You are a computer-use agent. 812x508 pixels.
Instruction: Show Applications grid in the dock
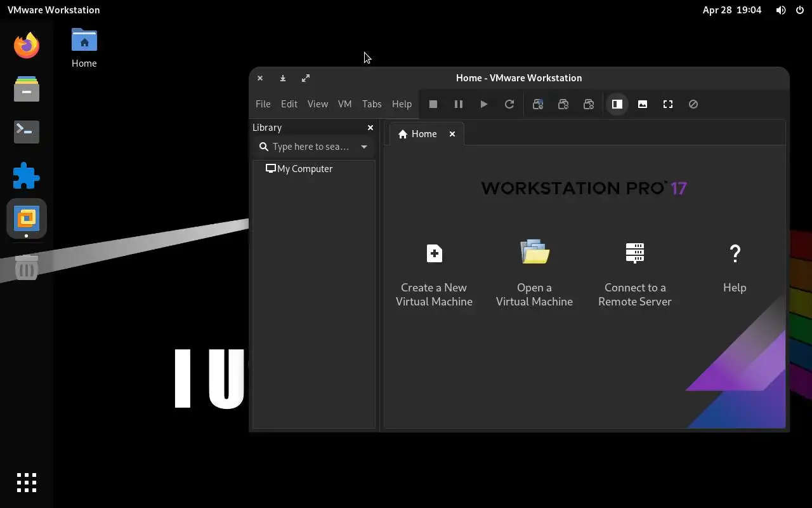[27, 483]
